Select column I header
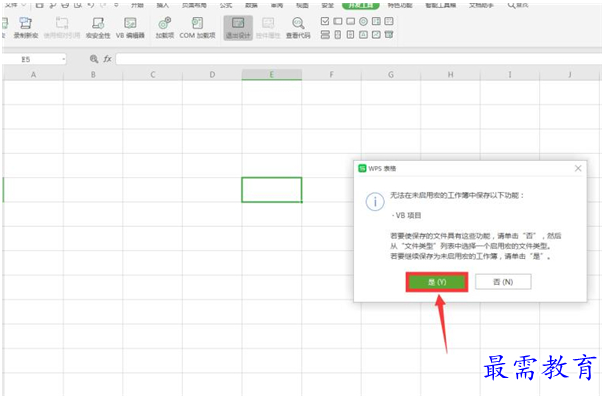The width and height of the screenshot is (605, 399). tap(510, 74)
